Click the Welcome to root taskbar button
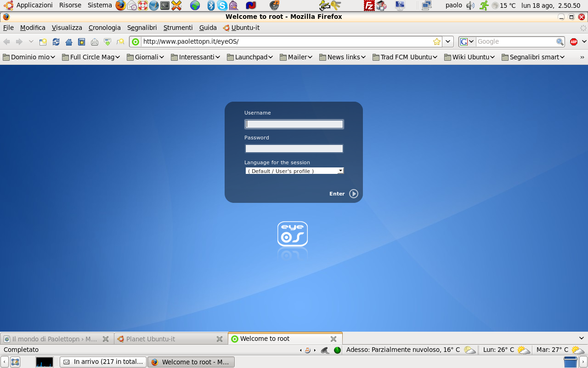This screenshot has width=588, height=368. [191, 362]
